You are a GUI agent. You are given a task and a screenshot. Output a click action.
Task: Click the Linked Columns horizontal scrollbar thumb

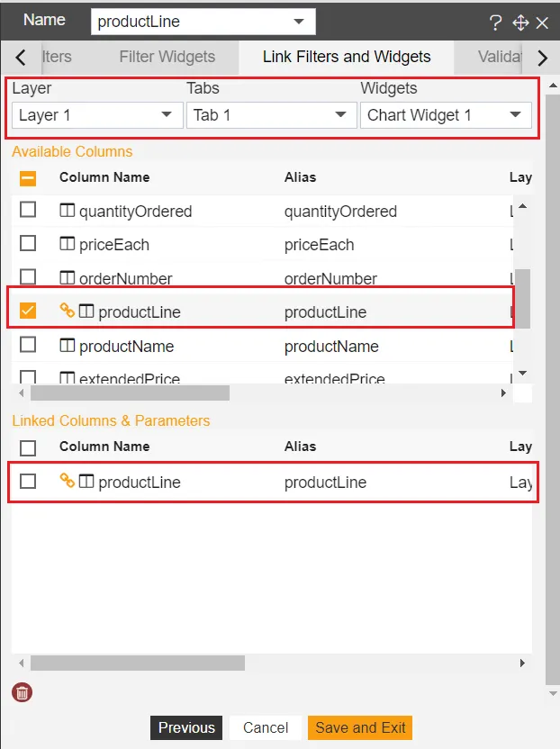click(x=138, y=663)
